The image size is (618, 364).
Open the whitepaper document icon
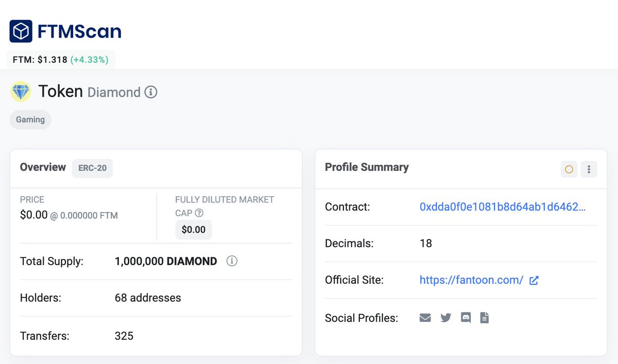click(x=484, y=318)
